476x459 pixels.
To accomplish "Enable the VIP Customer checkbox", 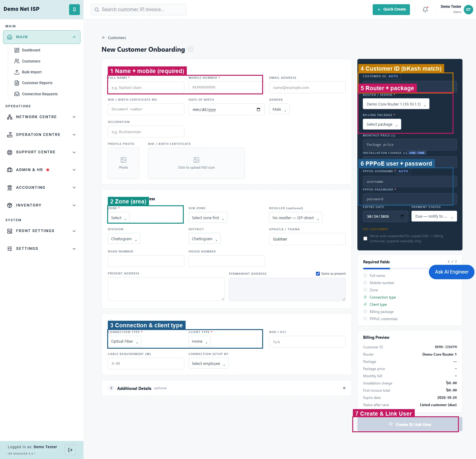I will coord(365,238).
